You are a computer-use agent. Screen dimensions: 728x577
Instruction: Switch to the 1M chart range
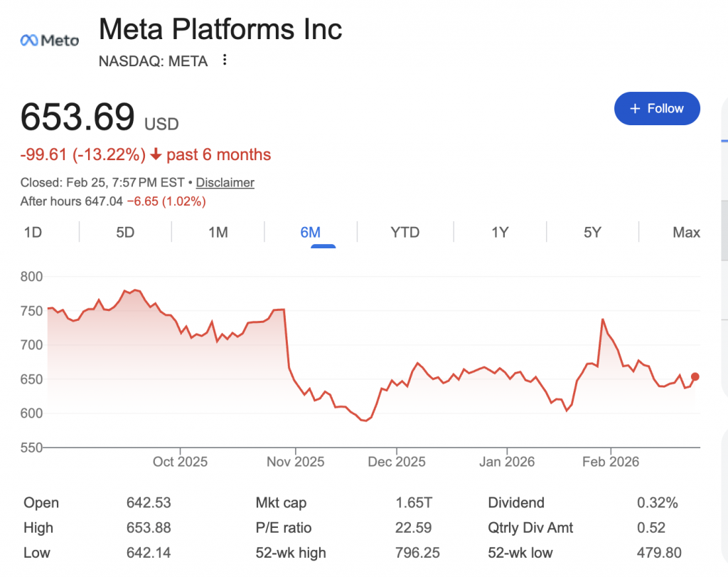tap(218, 232)
